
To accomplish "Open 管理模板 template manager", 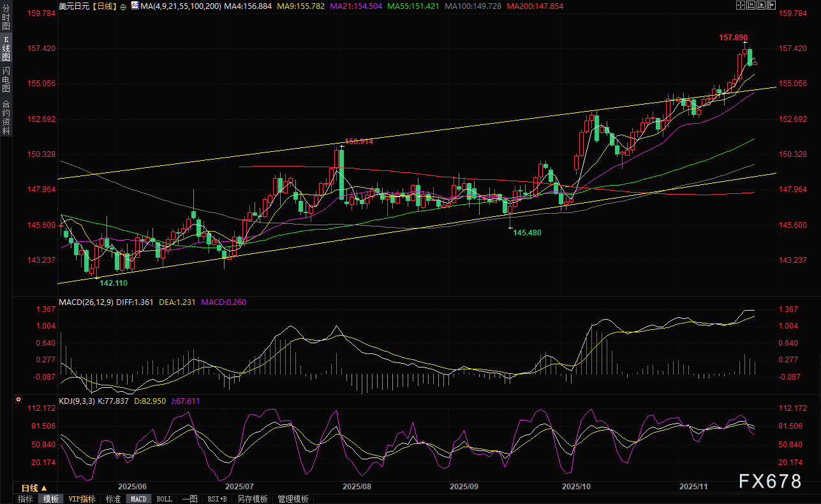I will pos(293,499).
